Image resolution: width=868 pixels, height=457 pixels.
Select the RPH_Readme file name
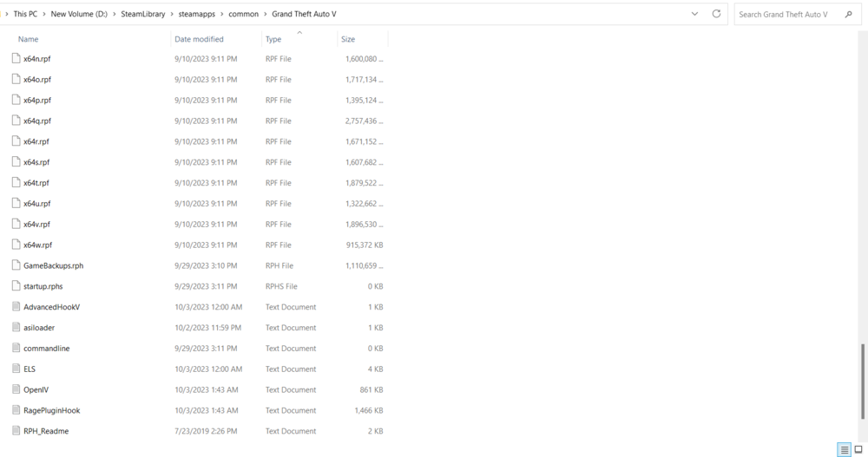(x=46, y=431)
